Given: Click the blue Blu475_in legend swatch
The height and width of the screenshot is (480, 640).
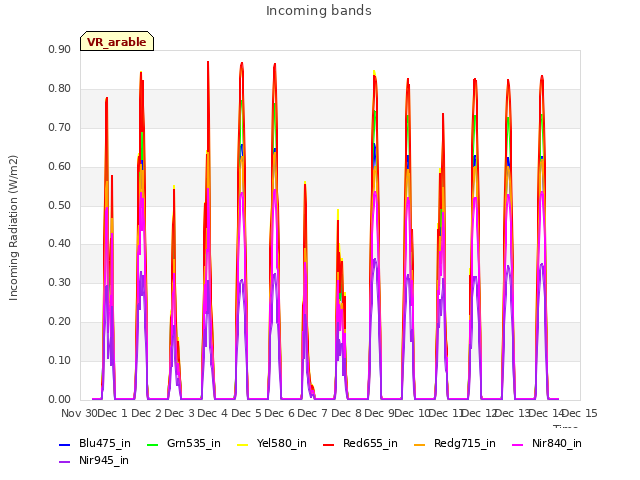Looking at the screenshot, I should point(64,444).
